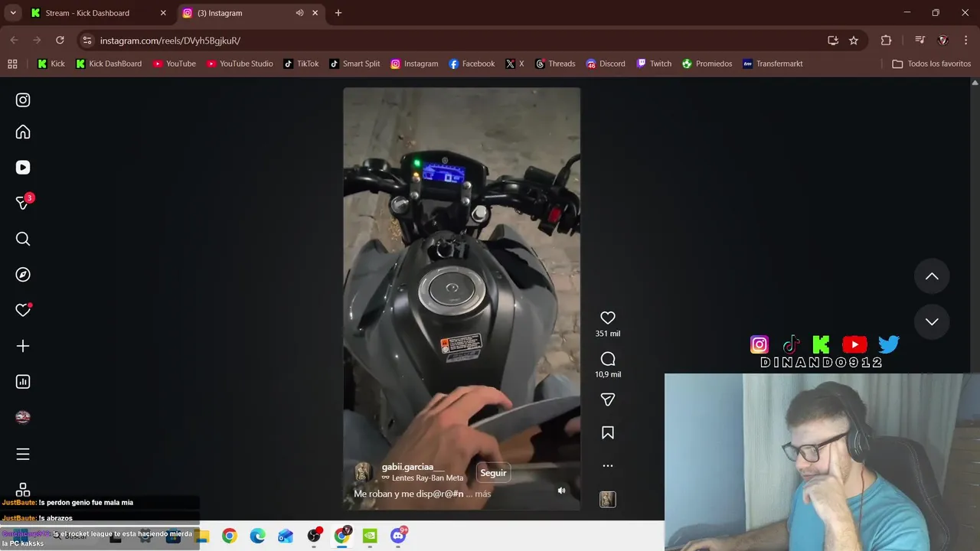The height and width of the screenshot is (551, 980).
Task: Open gabii.garciaa__ profile picture
Action: pos(363,472)
